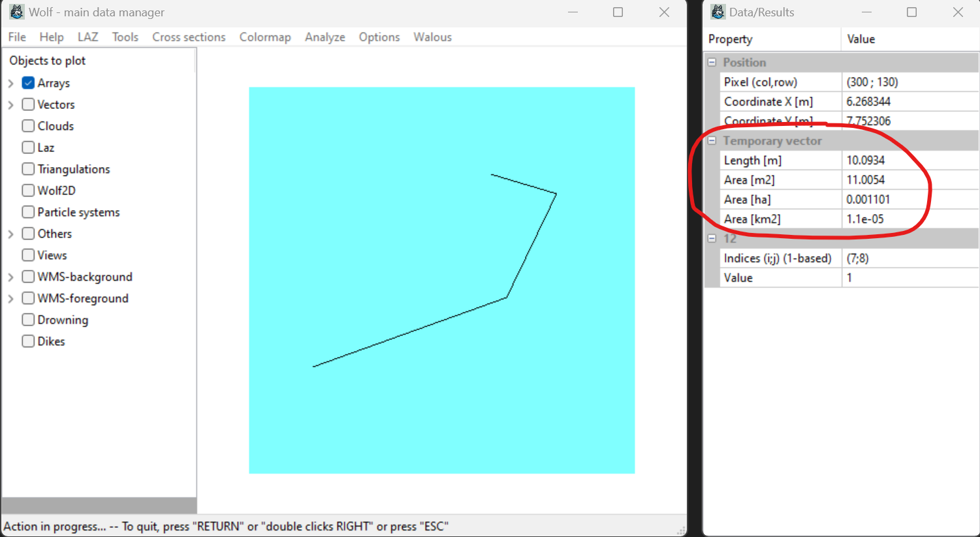Click the Data/Results window wolf icon

(x=718, y=12)
